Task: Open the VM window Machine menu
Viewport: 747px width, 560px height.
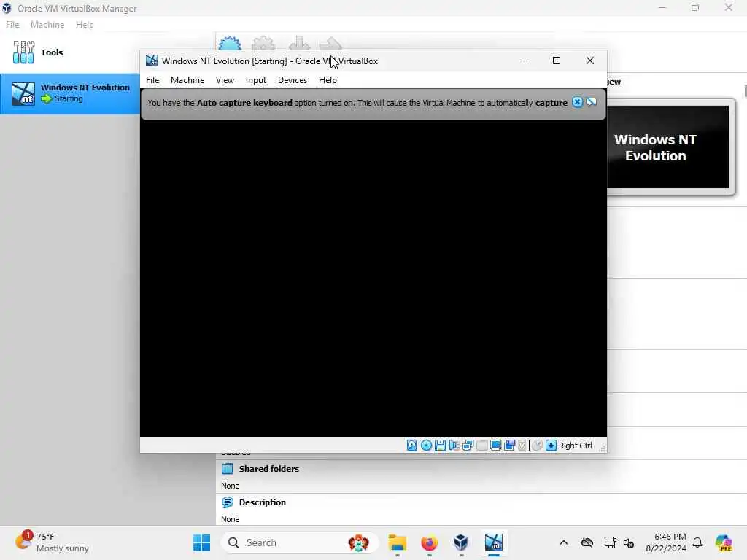Action: click(187, 80)
